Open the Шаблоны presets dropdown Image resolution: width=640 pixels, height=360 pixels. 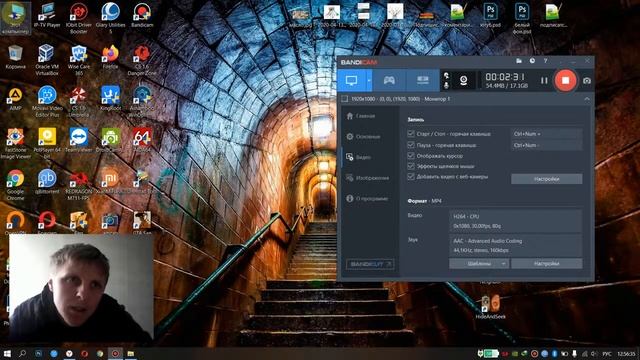(x=479, y=264)
